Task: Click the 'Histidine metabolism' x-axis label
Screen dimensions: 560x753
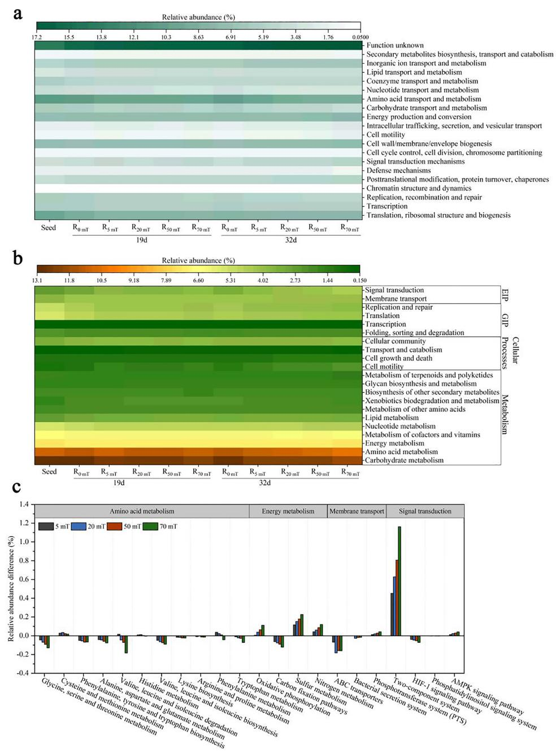Action: pyautogui.click(x=168, y=693)
